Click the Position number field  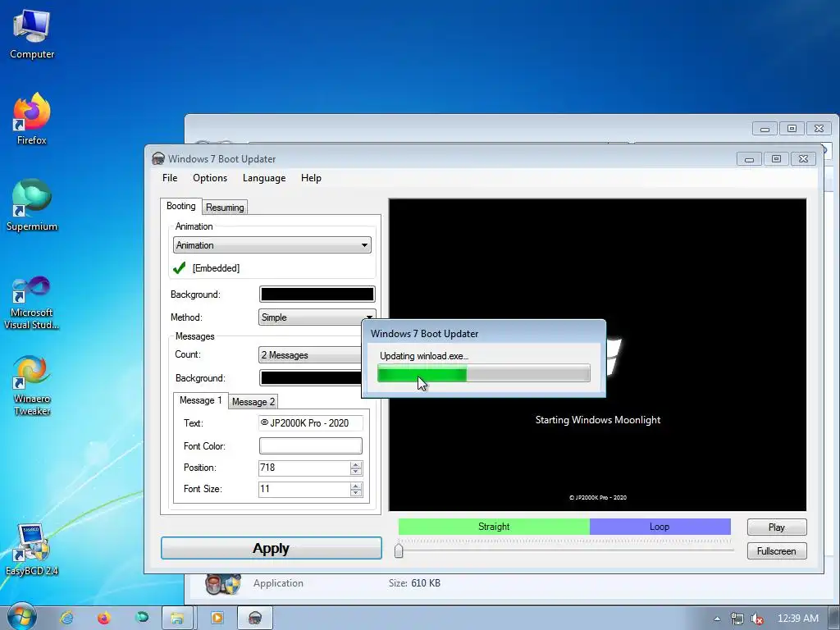coord(304,468)
